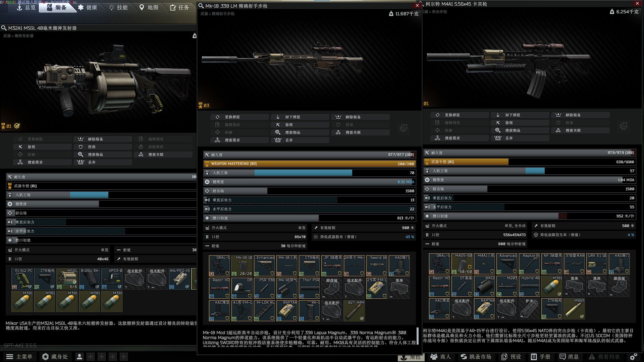The image size is (644, 362).
Task: Click the Mk-18 WEAPON MASTERING progress bar
Action: pyautogui.click(x=309, y=164)
